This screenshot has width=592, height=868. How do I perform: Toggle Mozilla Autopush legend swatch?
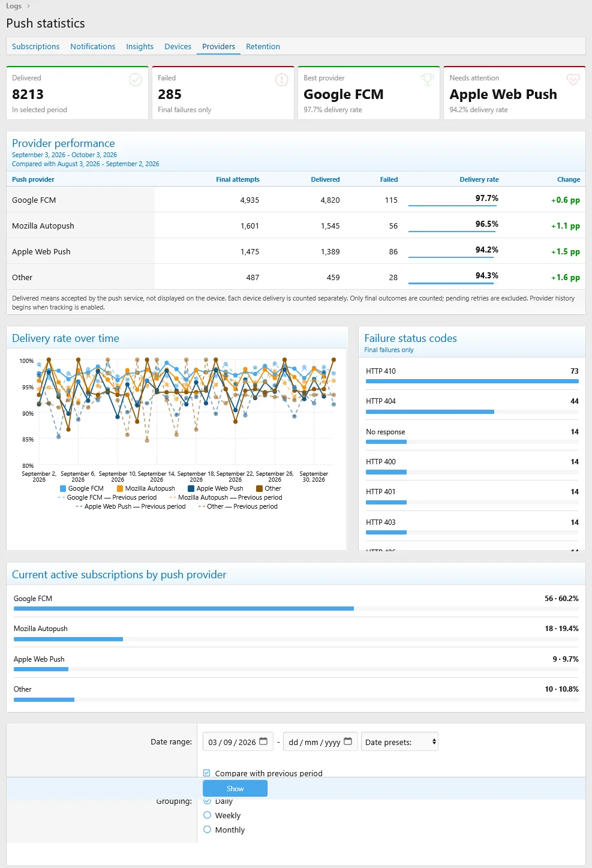[x=120, y=488]
